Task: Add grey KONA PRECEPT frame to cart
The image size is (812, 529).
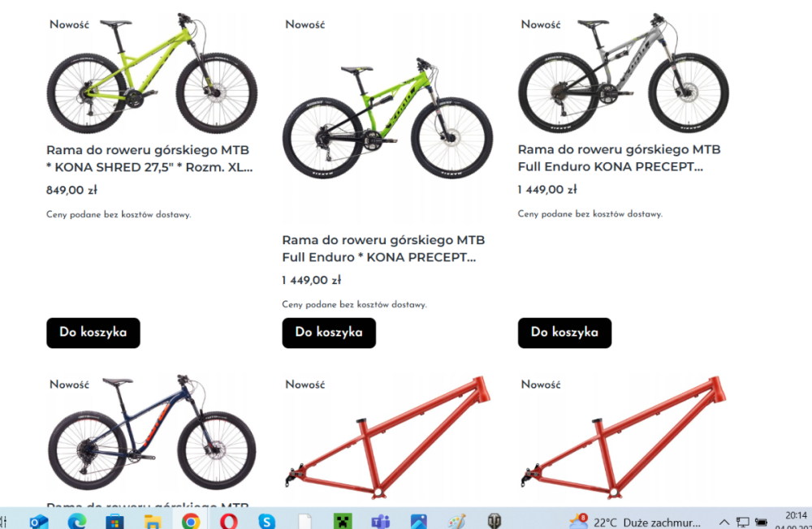Action: point(564,333)
